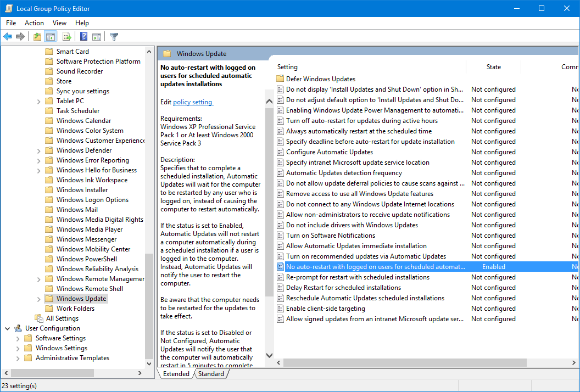This screenshot has height=392, width=580.
Task: Select 'Reschedule Automatic Updates scheduled installations'
Action: pyautogui.click(x=365, y=298)
